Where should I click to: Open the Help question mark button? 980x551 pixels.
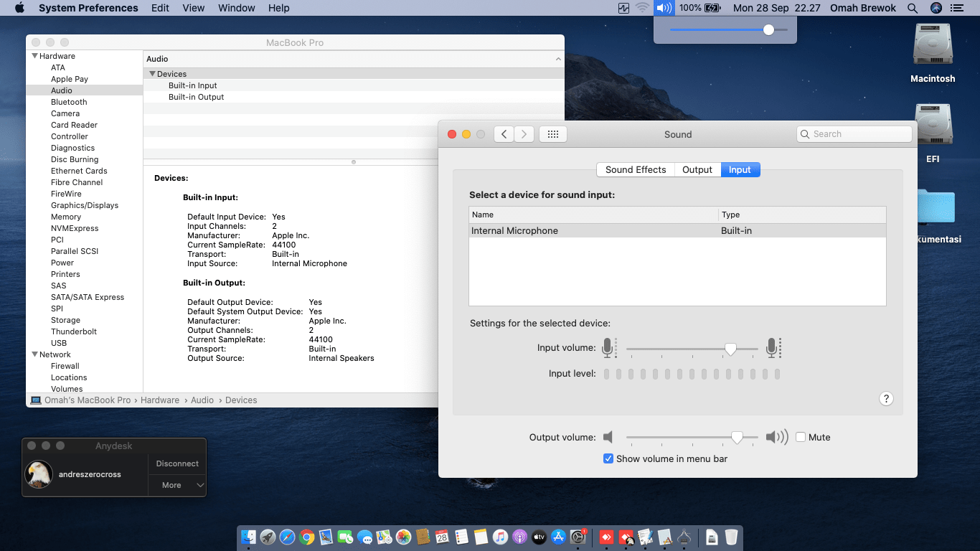(x=886, y=399)
